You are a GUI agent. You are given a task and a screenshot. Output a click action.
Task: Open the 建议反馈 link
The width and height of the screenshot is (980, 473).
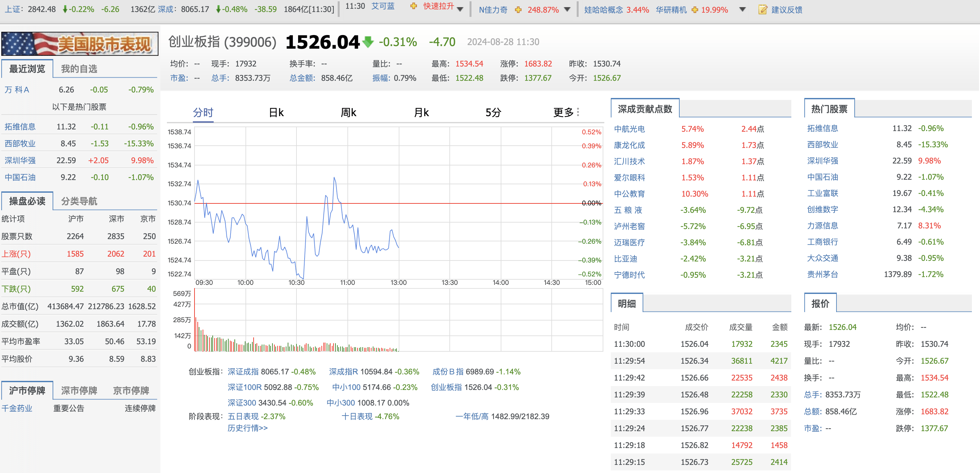click(787, 10)
